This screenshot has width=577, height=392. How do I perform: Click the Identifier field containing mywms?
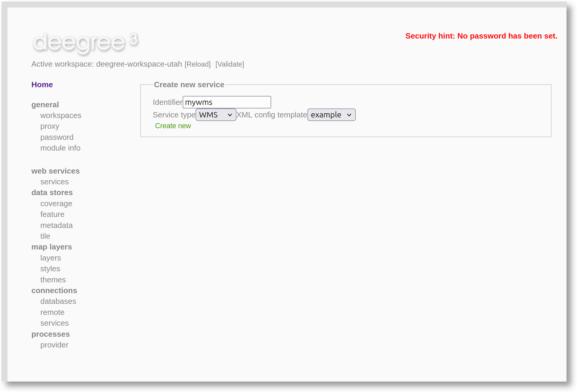[x=227, y=102]
